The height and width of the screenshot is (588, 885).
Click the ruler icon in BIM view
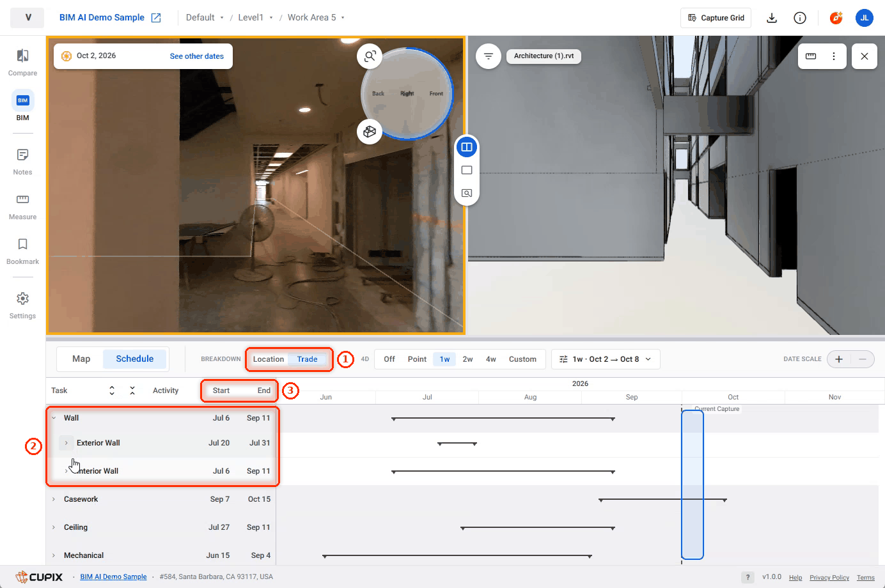tap(811, 56)
